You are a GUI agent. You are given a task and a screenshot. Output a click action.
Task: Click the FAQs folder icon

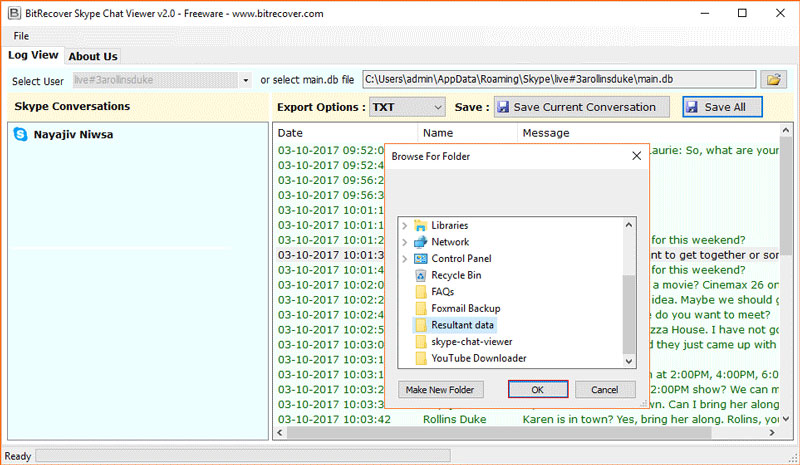click(x=421, y=292)
